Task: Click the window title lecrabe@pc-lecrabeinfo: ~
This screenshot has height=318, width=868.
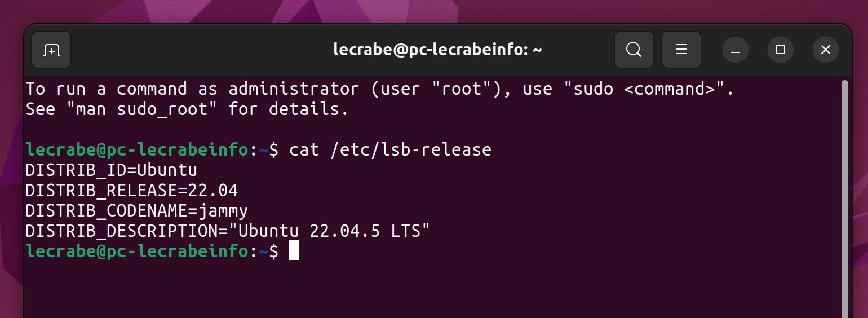Action: pos(437,50)
